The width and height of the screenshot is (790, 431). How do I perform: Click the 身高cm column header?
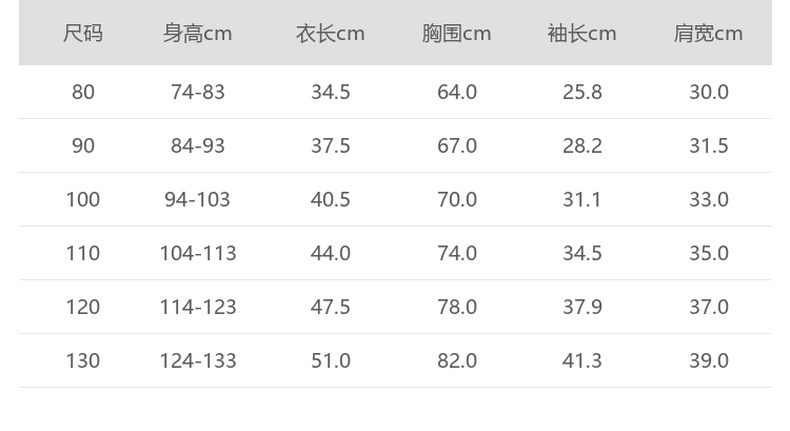coord(197,34)
